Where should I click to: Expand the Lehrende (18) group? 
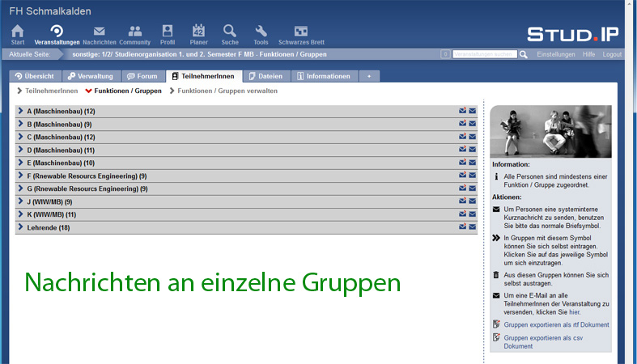pyautogui.click(x=48, y=227)
